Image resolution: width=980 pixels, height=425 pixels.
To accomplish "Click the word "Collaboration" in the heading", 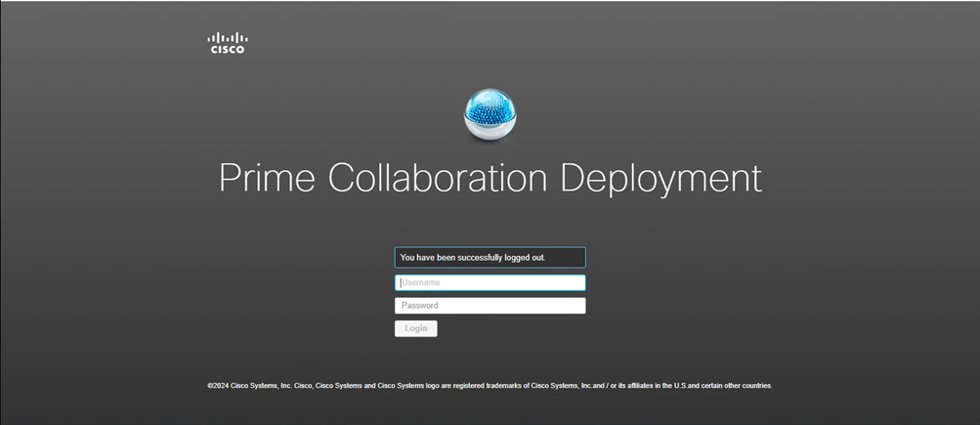I will point(438,179).
